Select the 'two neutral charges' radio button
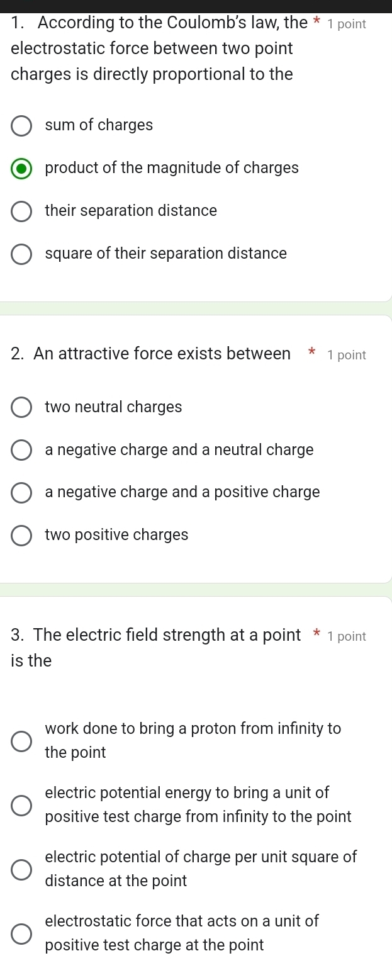 pos(21,408)
